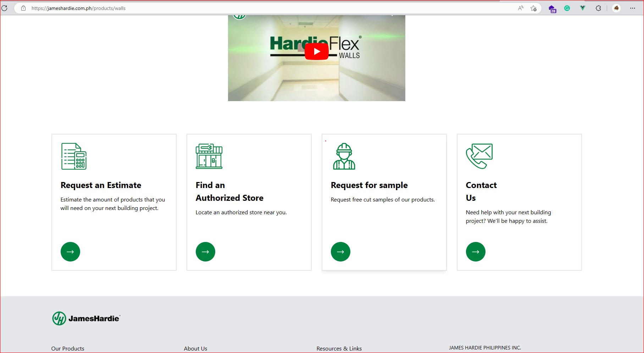Image resolution: width=644 pixels, height=353 pixels.
Task: Open the Vue devtools extension icon
Action: point(582,8)
